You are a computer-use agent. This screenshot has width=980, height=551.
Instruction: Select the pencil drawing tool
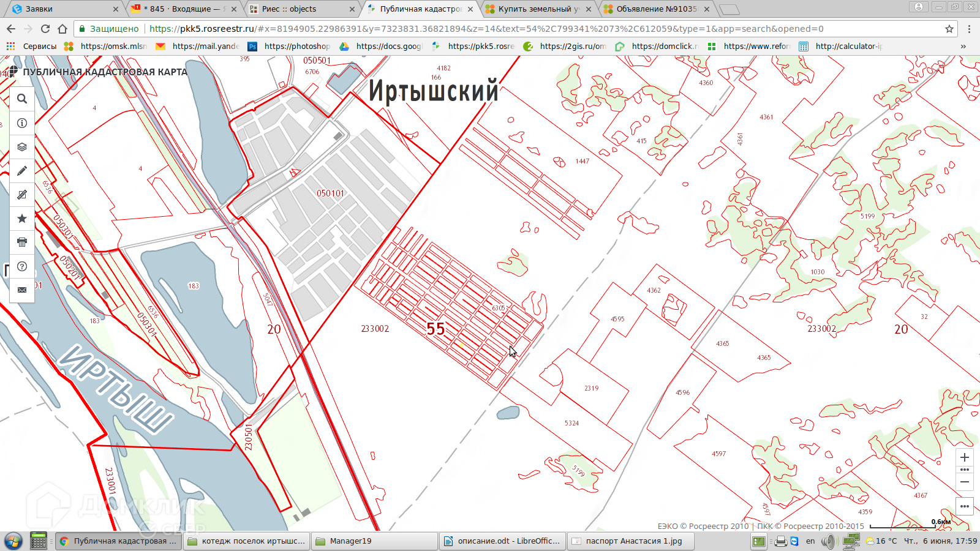click(22, 171)
